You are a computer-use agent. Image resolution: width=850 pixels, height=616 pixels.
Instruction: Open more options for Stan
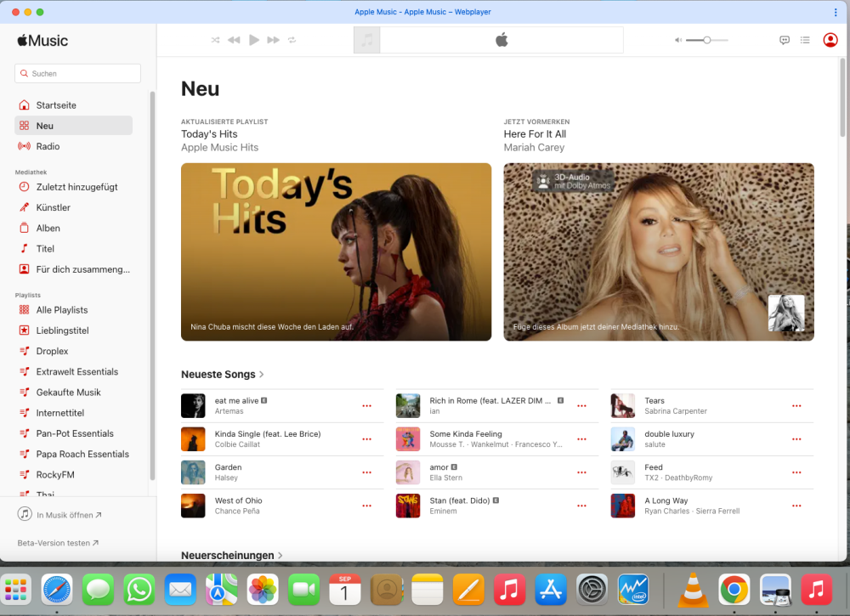[x=581, y=506]
